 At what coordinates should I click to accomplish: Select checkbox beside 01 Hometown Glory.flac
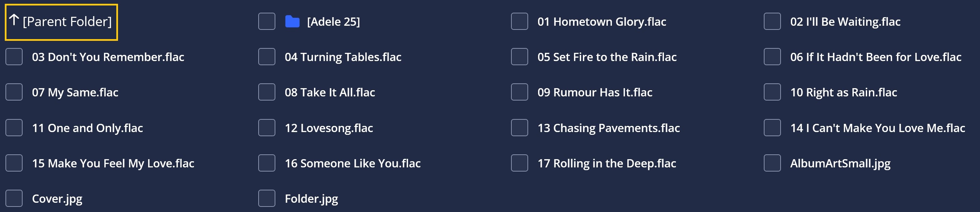(519, 21)
